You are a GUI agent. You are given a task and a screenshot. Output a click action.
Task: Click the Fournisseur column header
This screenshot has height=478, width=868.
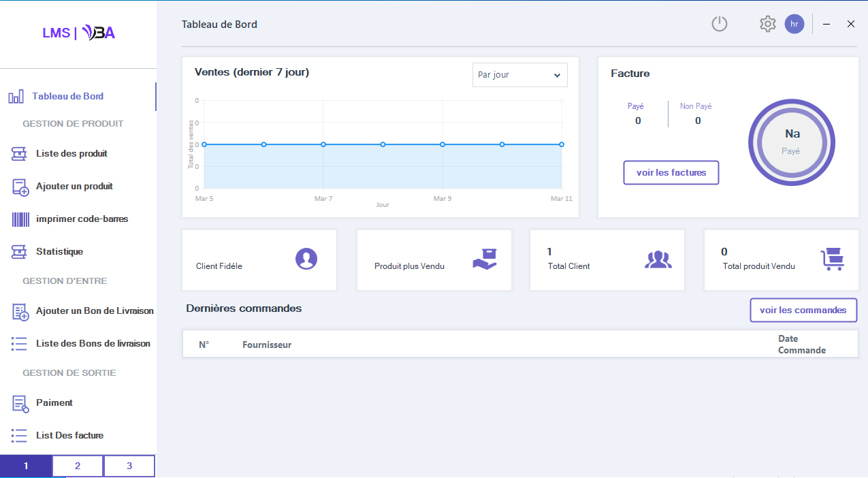coord(267,345)
